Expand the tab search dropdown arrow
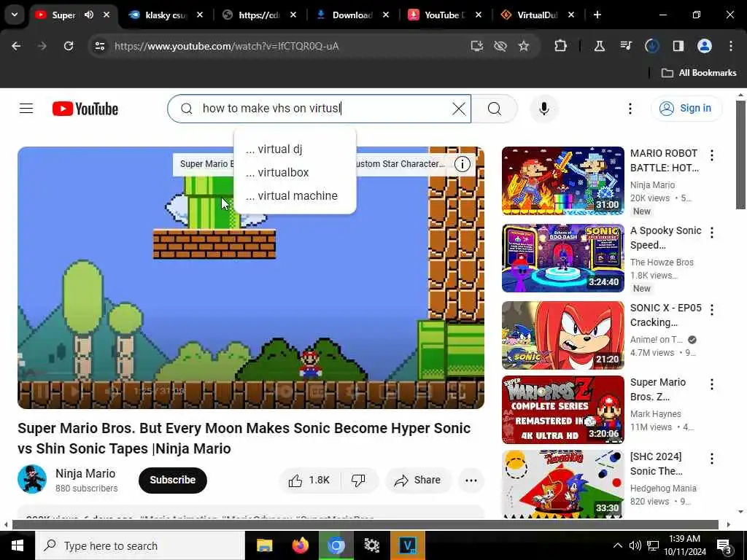Screen dimensions: 747x560 coord(15,15)
